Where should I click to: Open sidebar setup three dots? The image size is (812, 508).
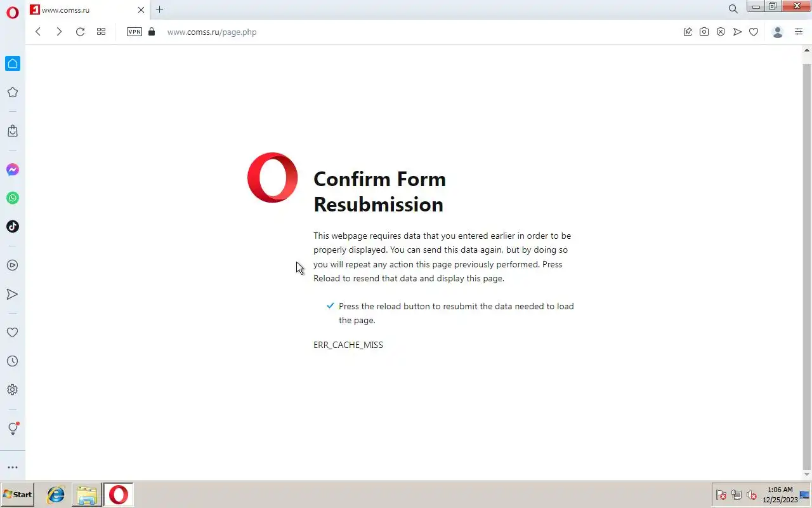coord(12,467)
